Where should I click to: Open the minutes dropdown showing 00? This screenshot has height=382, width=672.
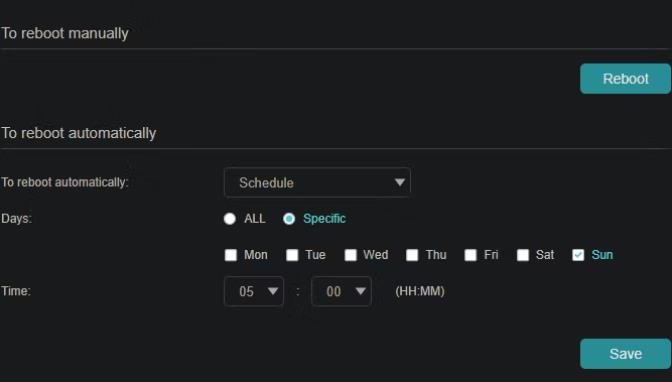tap(341, 292)
